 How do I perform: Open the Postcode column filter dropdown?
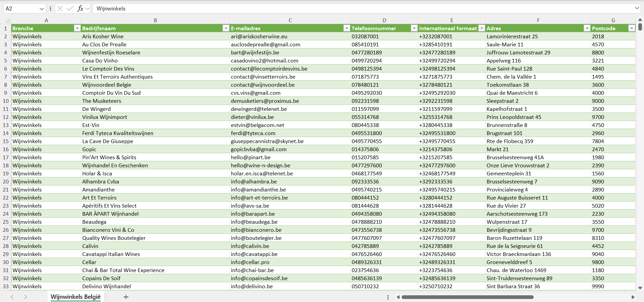[631, 28]
